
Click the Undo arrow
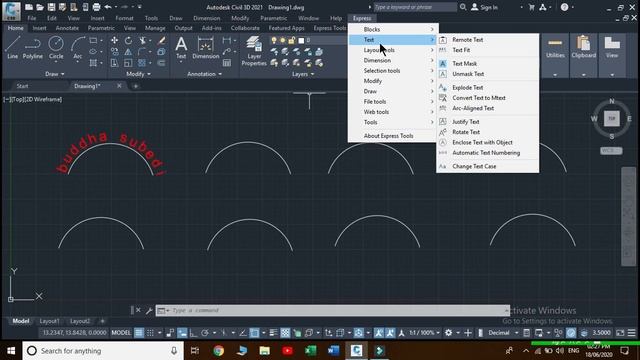click(108, 7)
